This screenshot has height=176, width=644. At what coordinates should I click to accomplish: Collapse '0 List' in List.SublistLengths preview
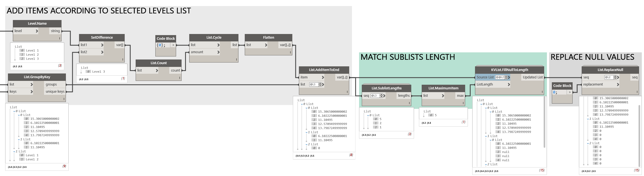pyautogui.click(x=368, y=115)
